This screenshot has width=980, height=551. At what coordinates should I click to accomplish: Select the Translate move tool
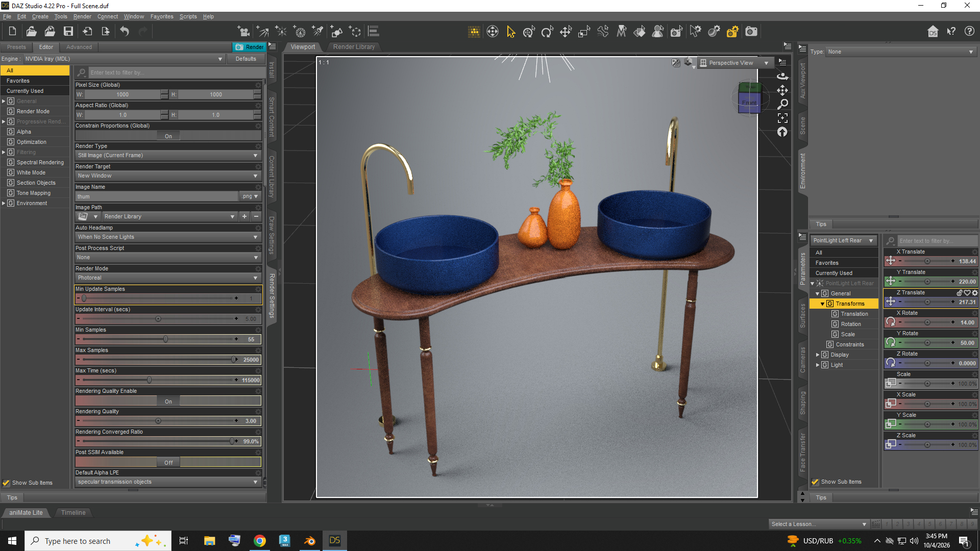point(566,32)
